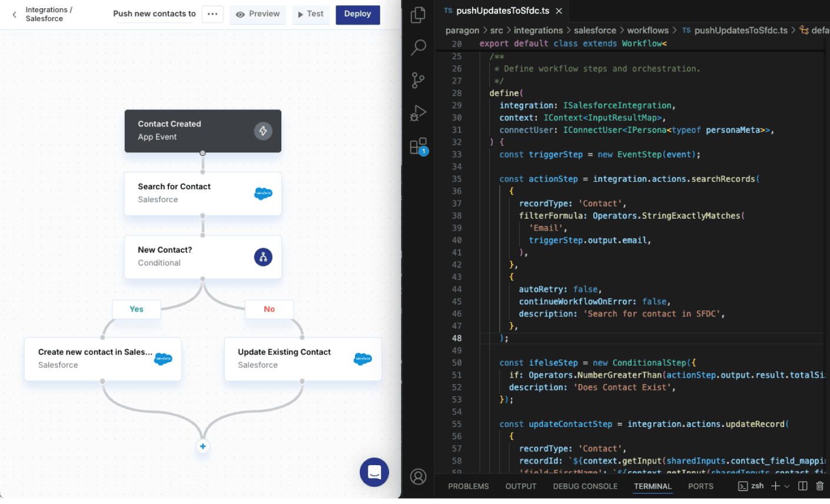Image resolution: width=830 pixels, height=504 pixels.
Task: Click the plus icon to add workflow step
Action: pyautogui.click(x=202, y=446)
